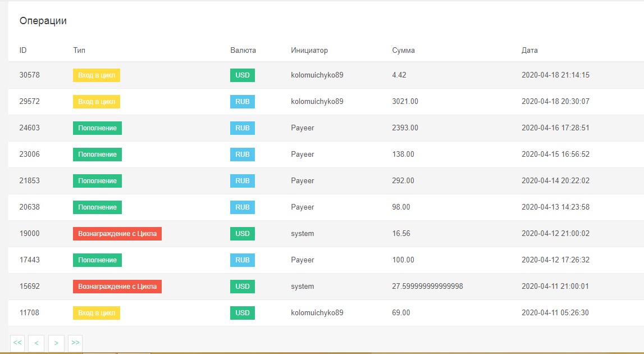This screenshot has height=354, width=644.
Task: Click the USD badge in row 30578
Action: pyautogui.click(x=243, y=75)
